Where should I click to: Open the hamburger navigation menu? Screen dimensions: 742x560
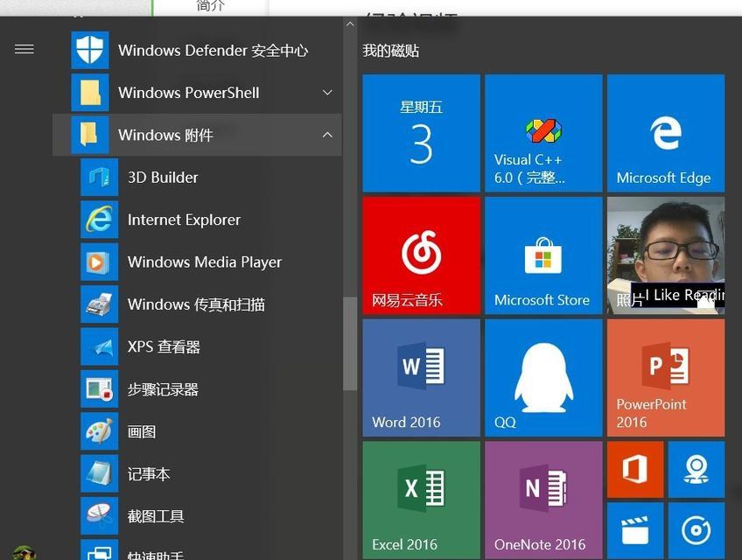[24, 49]
